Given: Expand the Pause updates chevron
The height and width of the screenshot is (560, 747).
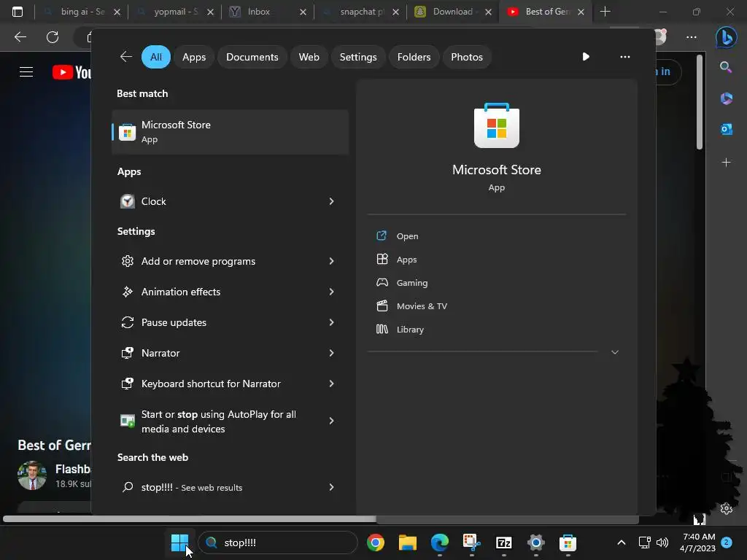Looking at the screenshot, I should point(332,322).
